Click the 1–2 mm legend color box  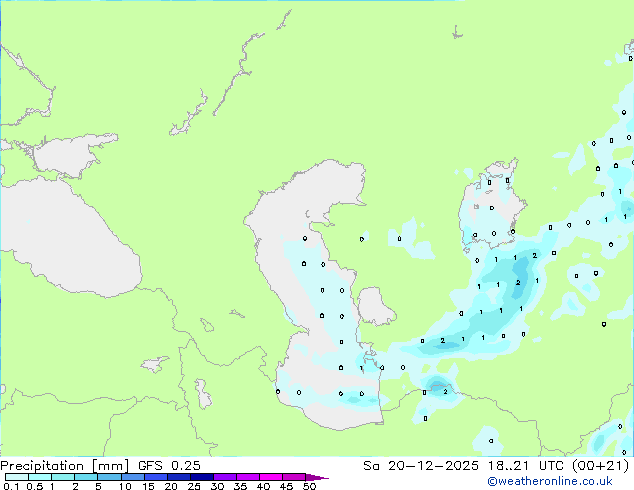point(63,477)
